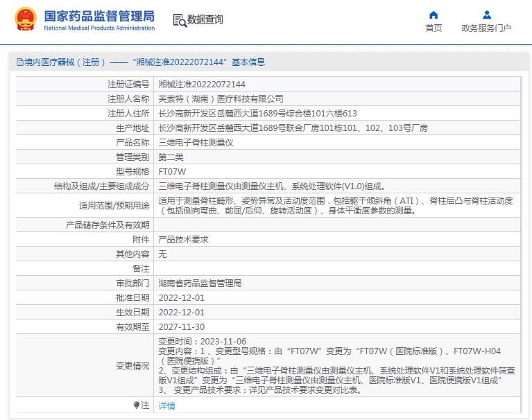
Task: Click the 政务服务门户 user icon
Action: (487, 15)
